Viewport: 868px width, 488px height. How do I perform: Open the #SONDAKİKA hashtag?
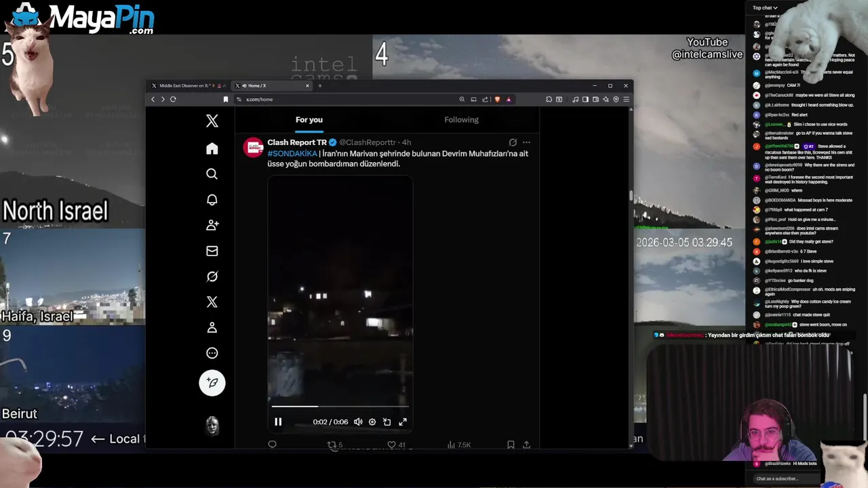292,154
